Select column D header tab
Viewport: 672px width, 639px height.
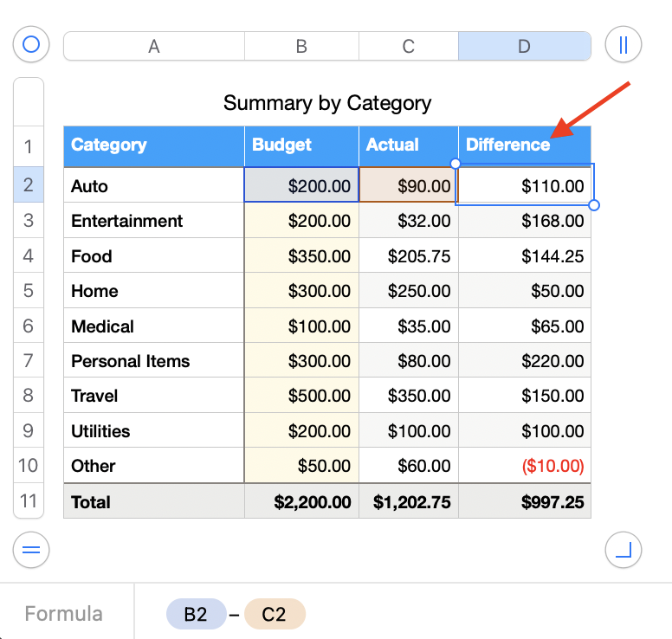pos(524,47)
